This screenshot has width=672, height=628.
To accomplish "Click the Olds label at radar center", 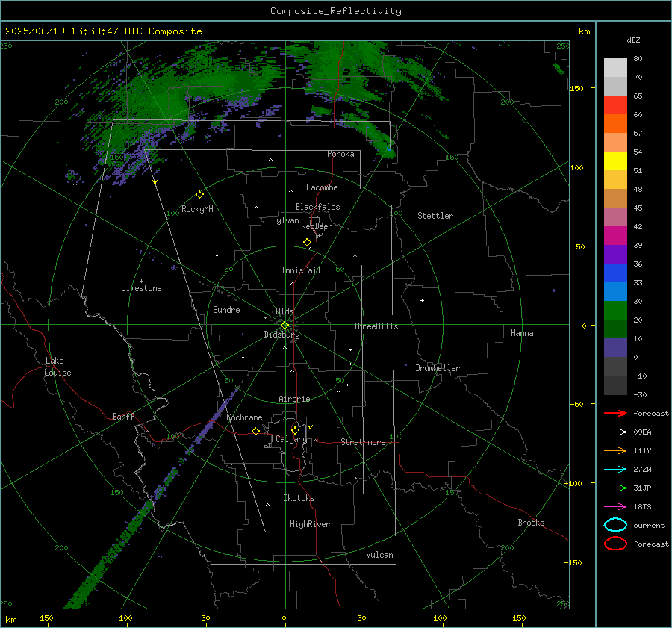I will 284,311.
